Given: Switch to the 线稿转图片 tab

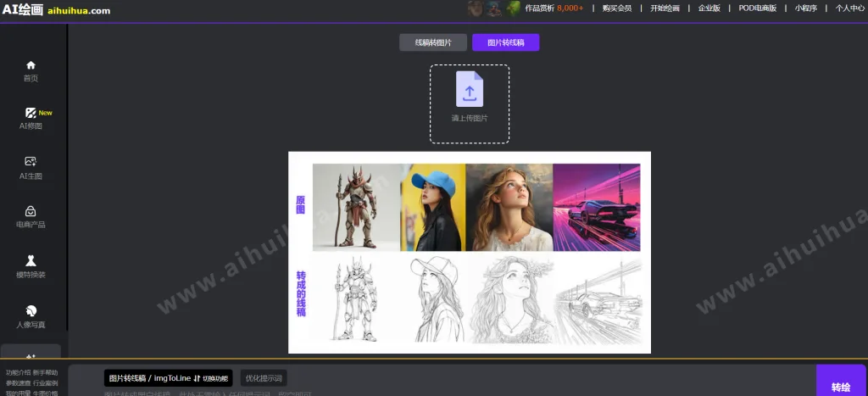Looking at the screenshot, I should coord(433,42).
